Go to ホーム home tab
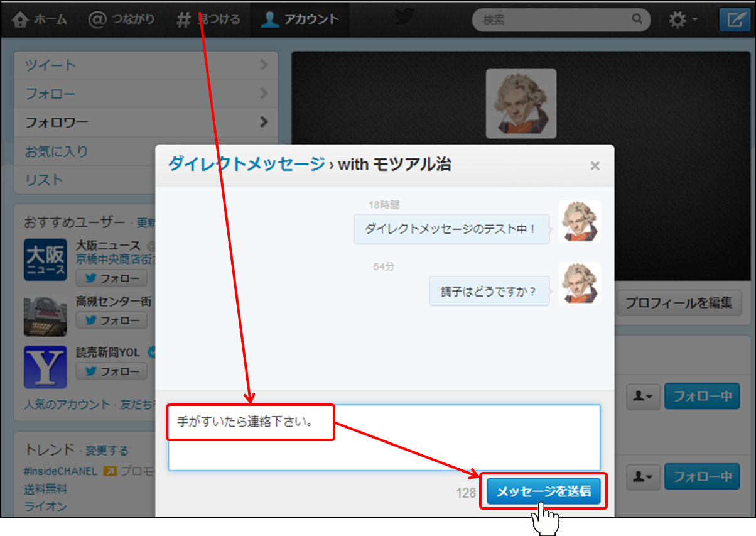This screenshot has height=536, width=756. [x=40, y=19]
